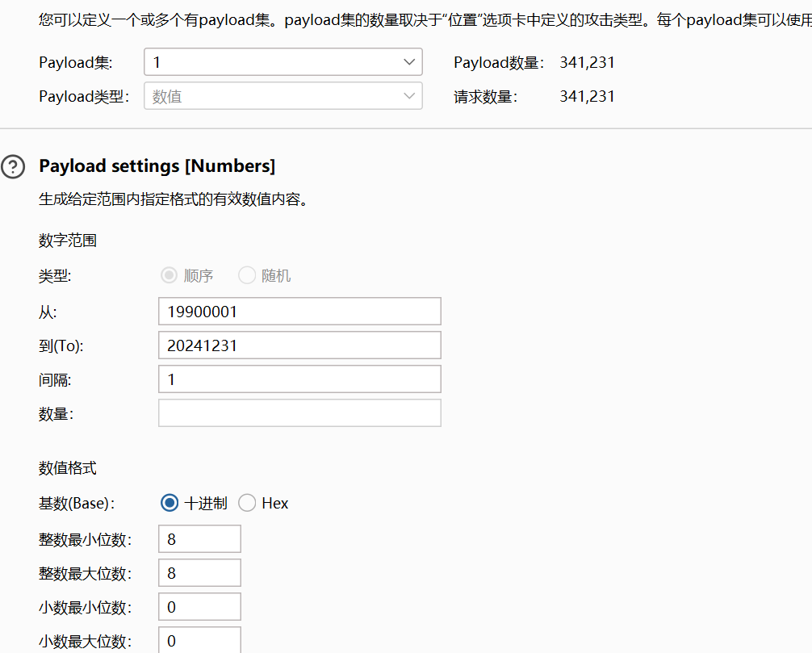Click the 整数最大位数 field
The image size is (812, 653).
coord(200,573)
